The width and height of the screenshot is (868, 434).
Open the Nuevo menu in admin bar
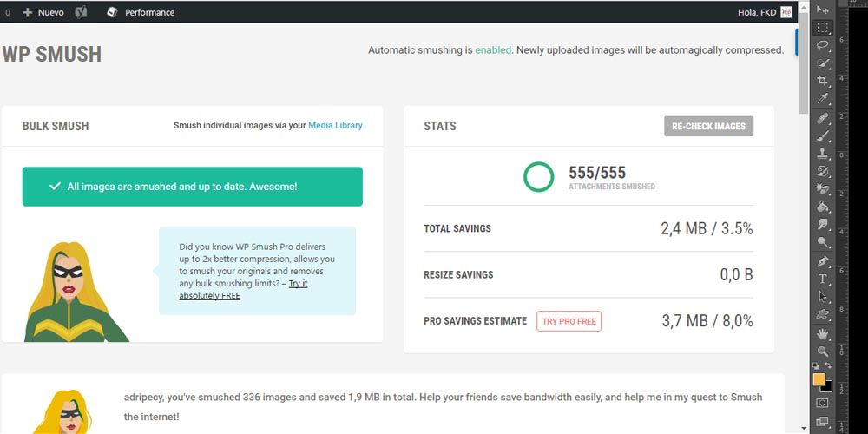[x=43, y=12]
